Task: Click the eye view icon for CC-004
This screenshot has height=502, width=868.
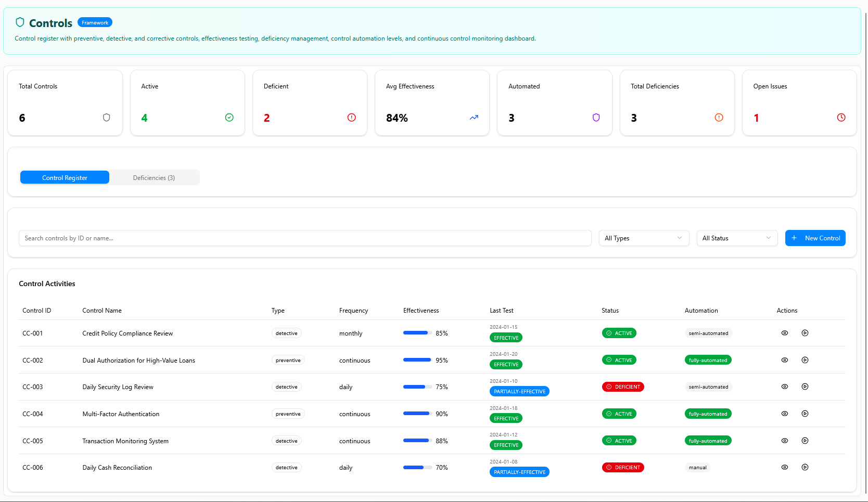Action: [784, 414]
